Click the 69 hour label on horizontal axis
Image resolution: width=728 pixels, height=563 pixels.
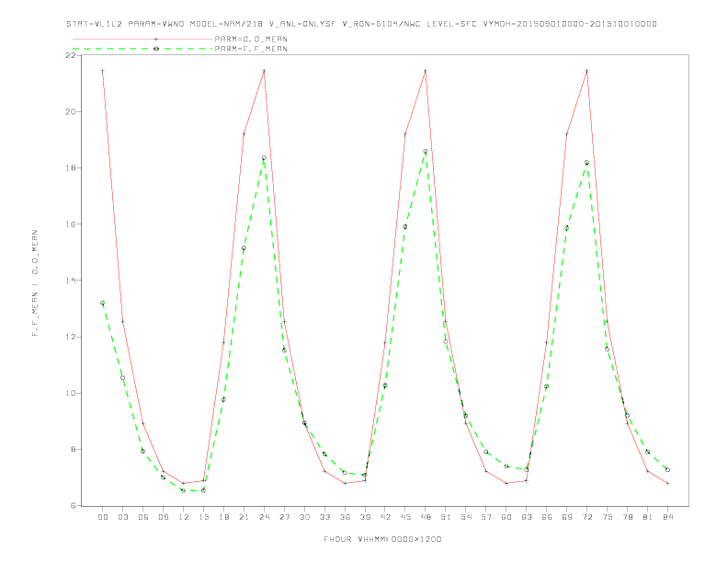[x=567, y=517]
